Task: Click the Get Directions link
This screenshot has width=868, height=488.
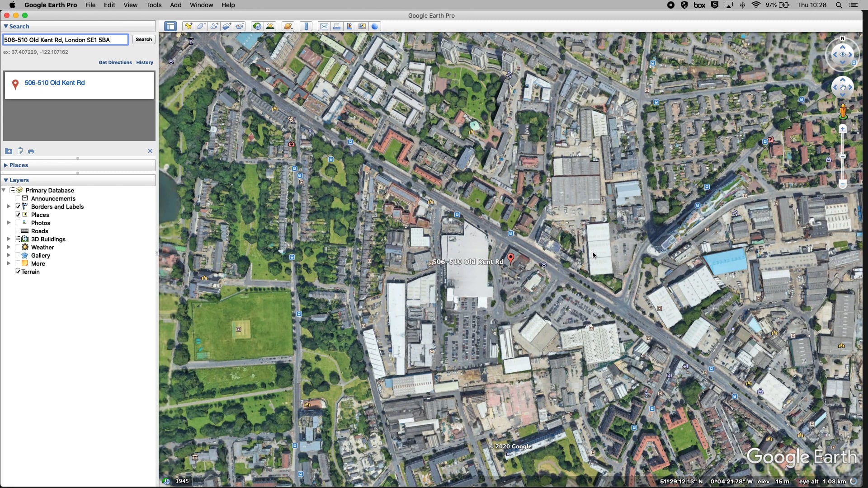Action: pyautogui.click(x=115, y=62)
